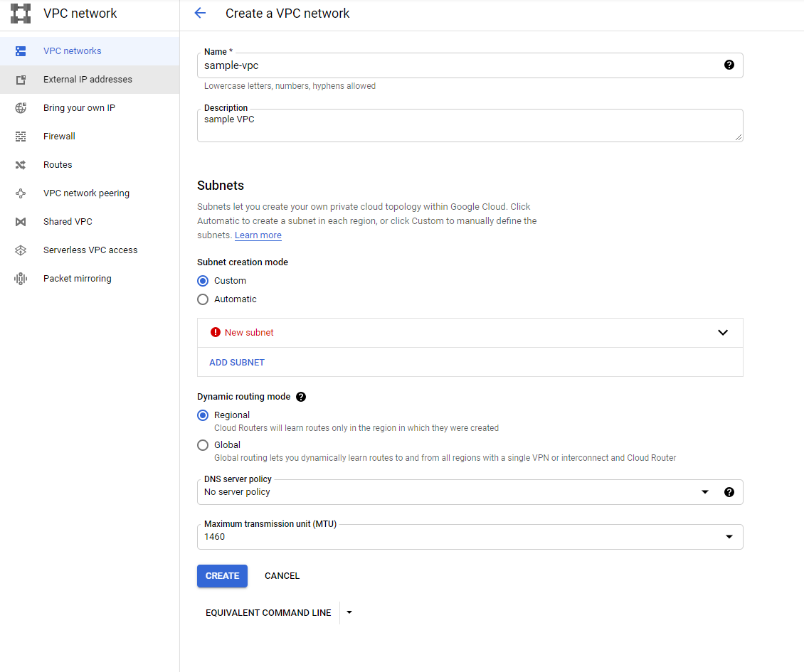Screen dimensions: 804x672
Task: Click the CREATE button
Action: click(x=222, y=575)
